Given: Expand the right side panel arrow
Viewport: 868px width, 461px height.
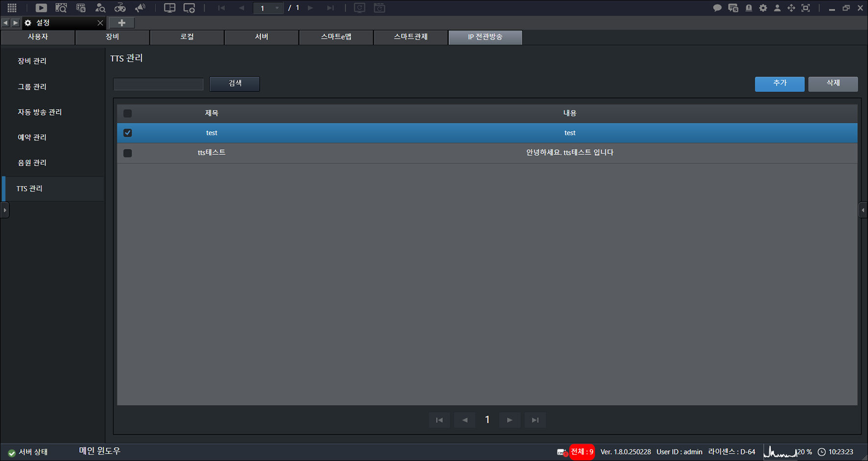Looking at the screenshot, I should (863, 210).
